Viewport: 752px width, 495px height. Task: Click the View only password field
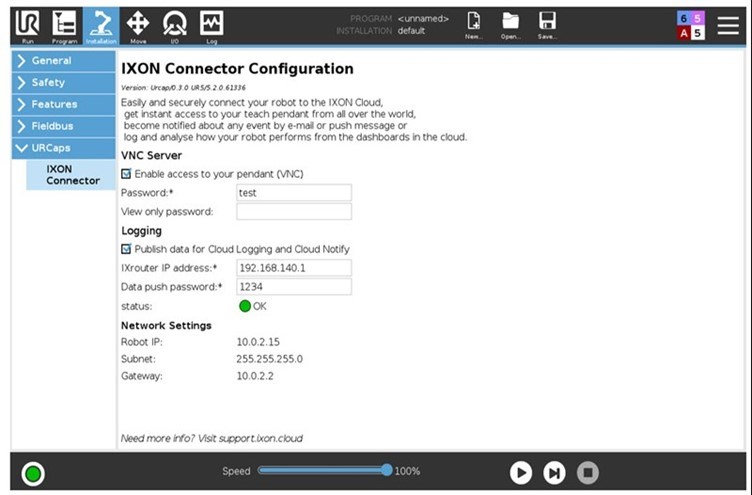point(294,212)
